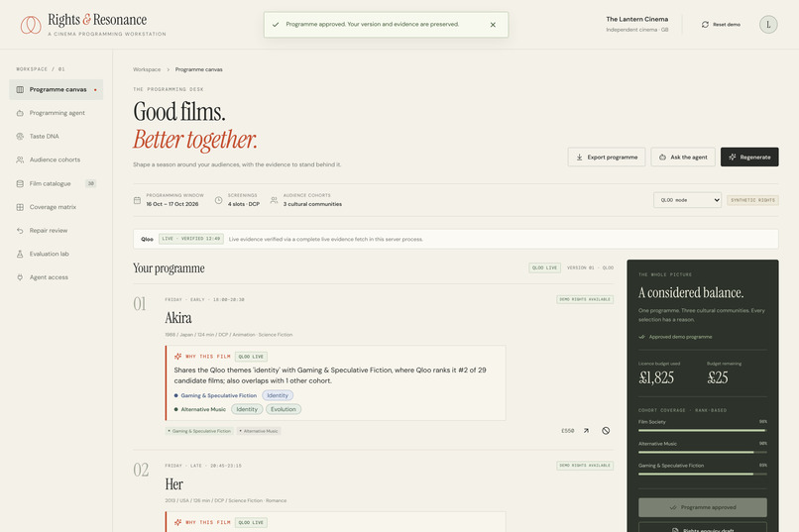Click the Programme approved button
Image resolution: width=799 pixels, height=532 pixels.
click(703, 507)
